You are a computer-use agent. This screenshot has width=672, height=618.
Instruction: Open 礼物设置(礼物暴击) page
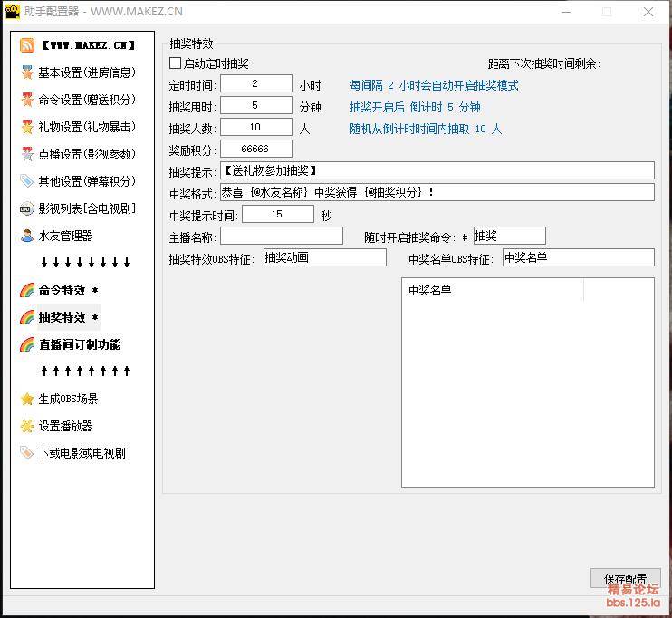point(87,127)
